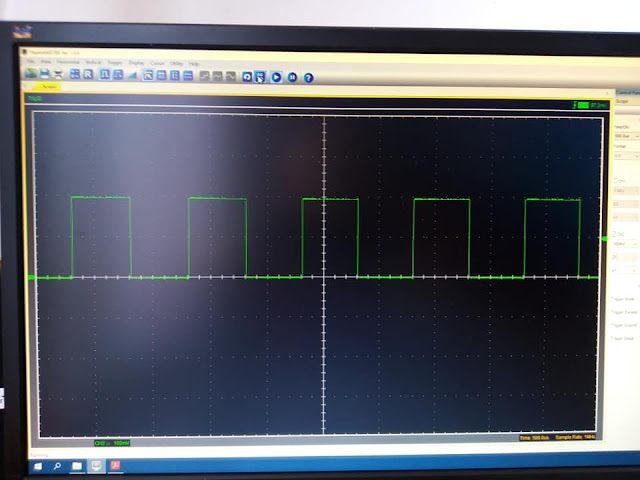Click the horizontal cursor lines toolbar icon
Viewport: 640px width, 480px height.
click(x=188, y=76)
